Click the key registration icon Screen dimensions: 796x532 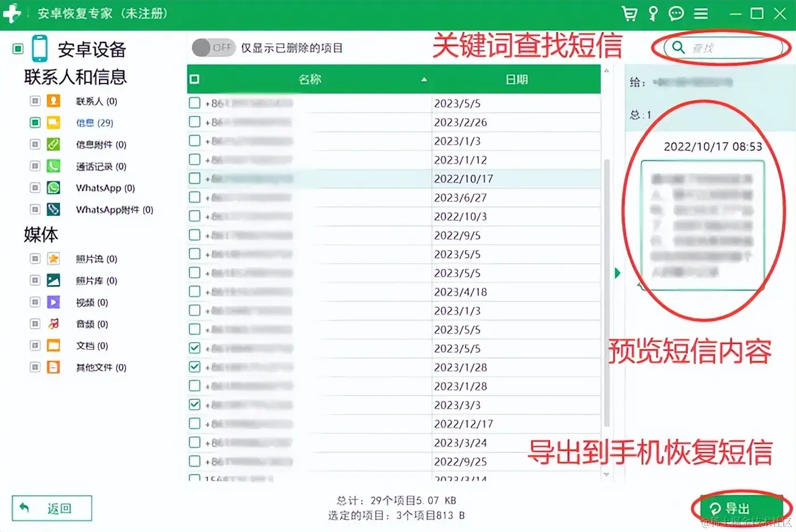tap(653, 14)
